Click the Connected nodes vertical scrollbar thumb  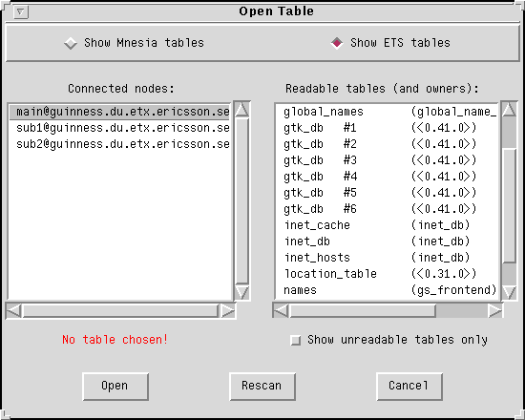(241, 201)
